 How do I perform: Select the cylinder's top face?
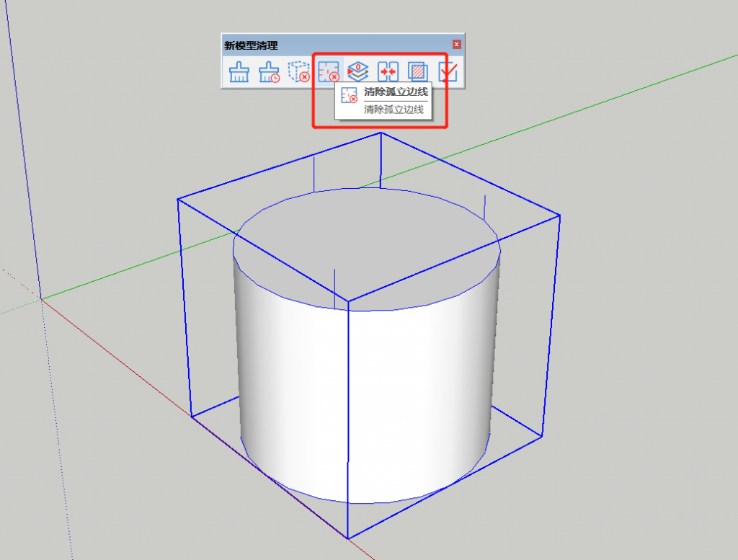(367, 249)
